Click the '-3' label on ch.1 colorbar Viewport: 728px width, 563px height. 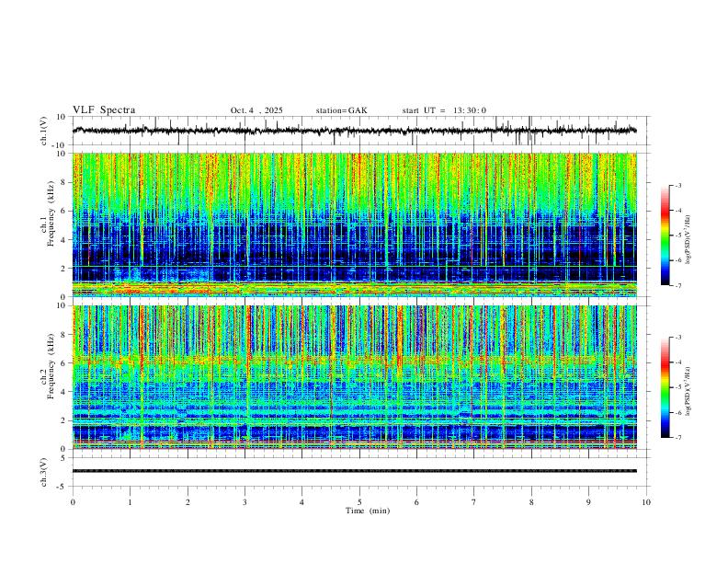pos(677,185)
